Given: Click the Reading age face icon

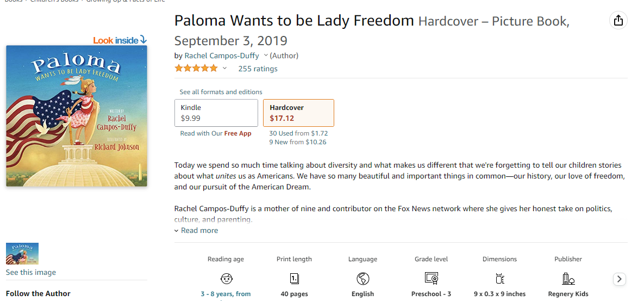Looking at the screenshot, I should (x=227, y=279).
